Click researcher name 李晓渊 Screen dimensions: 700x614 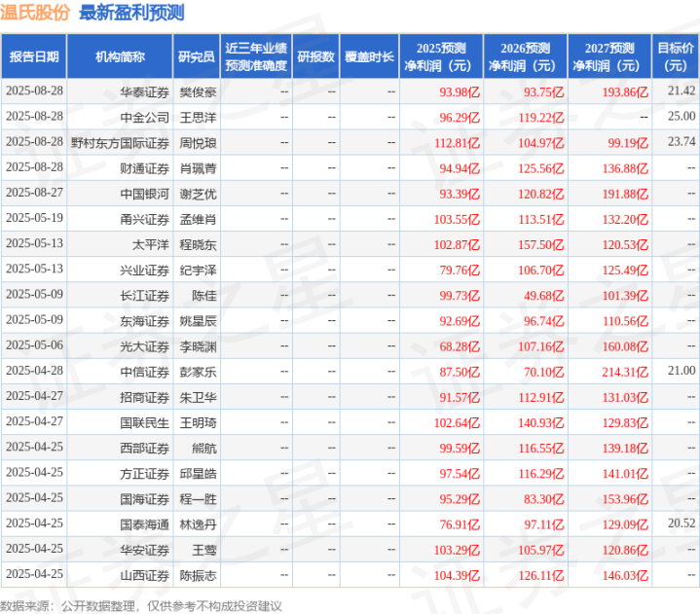click(x=198, y=346)
